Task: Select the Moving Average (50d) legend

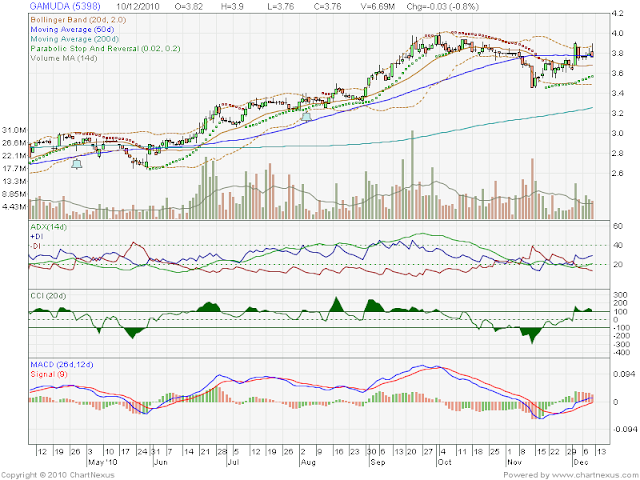Action: pos(72,29)
